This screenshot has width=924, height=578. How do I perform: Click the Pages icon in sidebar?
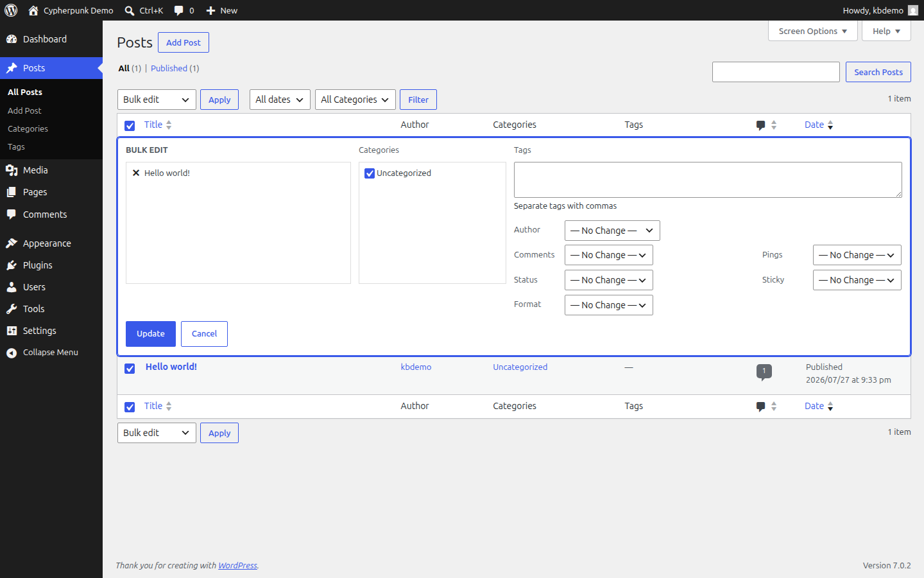pyautogui.click(x=12, y=192)
